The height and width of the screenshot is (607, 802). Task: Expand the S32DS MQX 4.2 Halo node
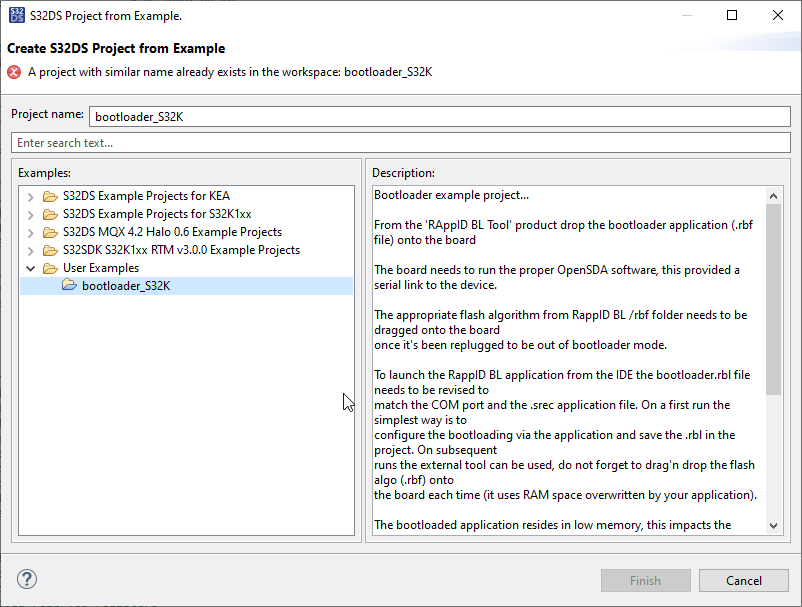[31, 232]
